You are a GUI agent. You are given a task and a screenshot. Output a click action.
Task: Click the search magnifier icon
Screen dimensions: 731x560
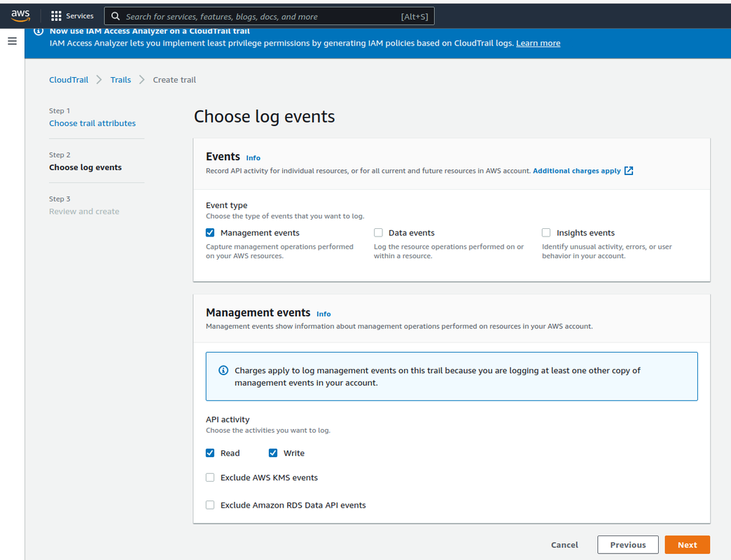[x=115, y=16]
